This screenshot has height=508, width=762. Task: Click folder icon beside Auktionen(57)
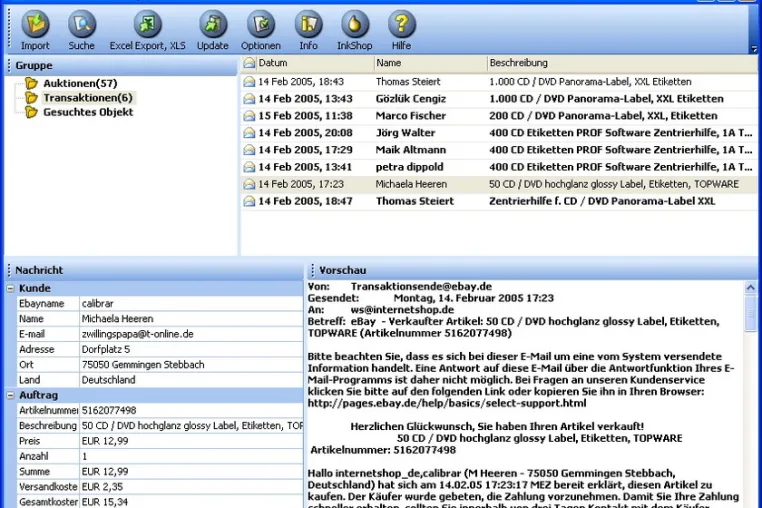(x=31, y=83)
